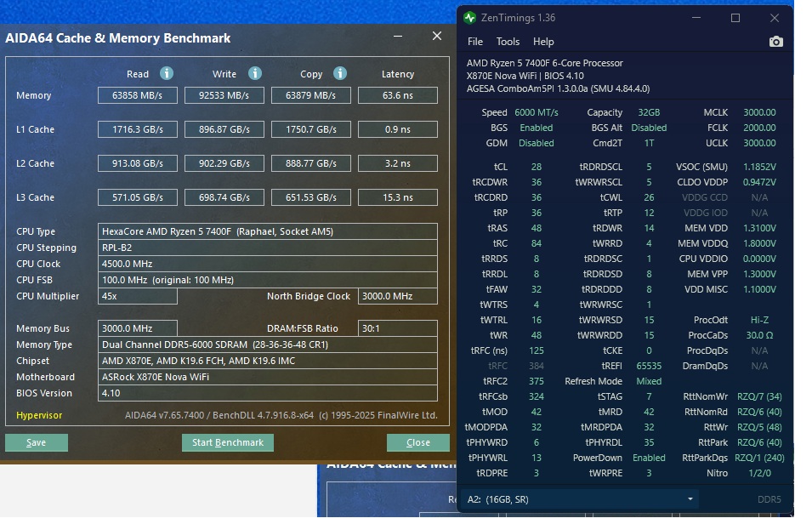Open the A2: (16GB, SR) module dropdown
812x524 pixels.
click(x=579, y=499)
